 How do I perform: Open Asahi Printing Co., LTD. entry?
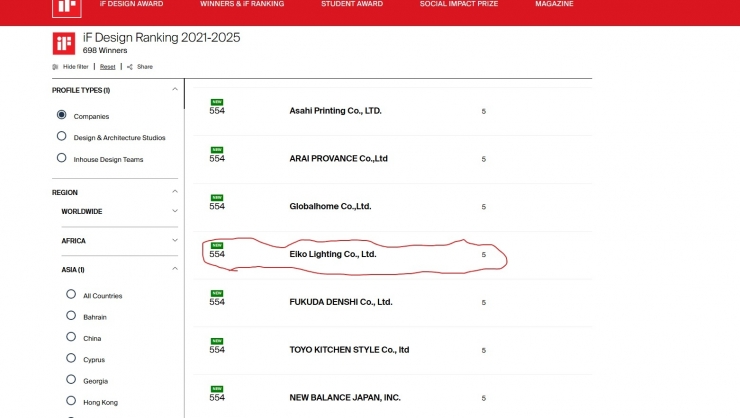336,111
